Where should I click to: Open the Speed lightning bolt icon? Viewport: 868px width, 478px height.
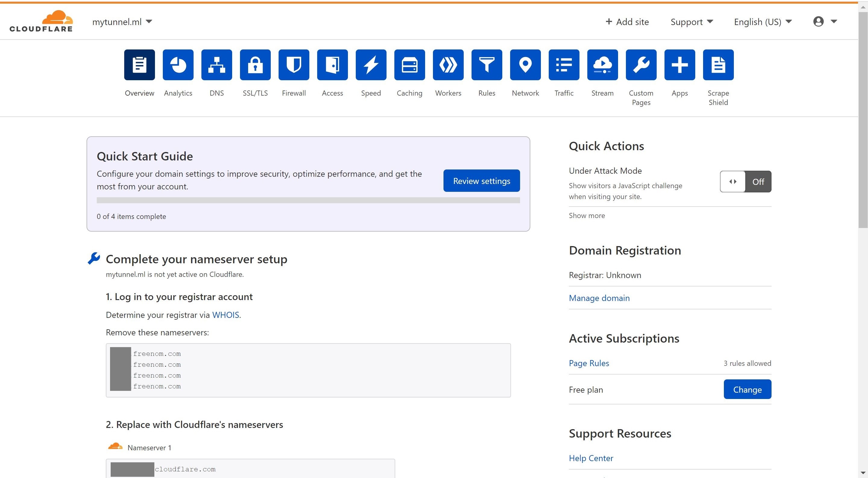click(x=371, y=65)
